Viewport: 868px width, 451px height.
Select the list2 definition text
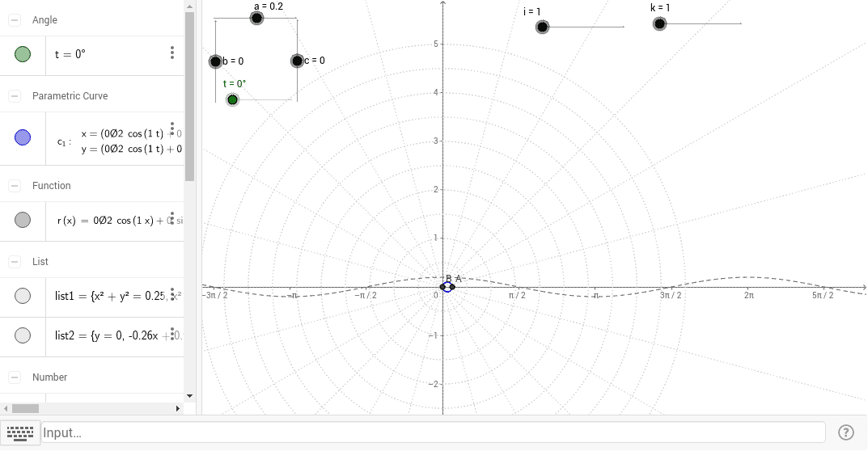[x=118, y=335]
